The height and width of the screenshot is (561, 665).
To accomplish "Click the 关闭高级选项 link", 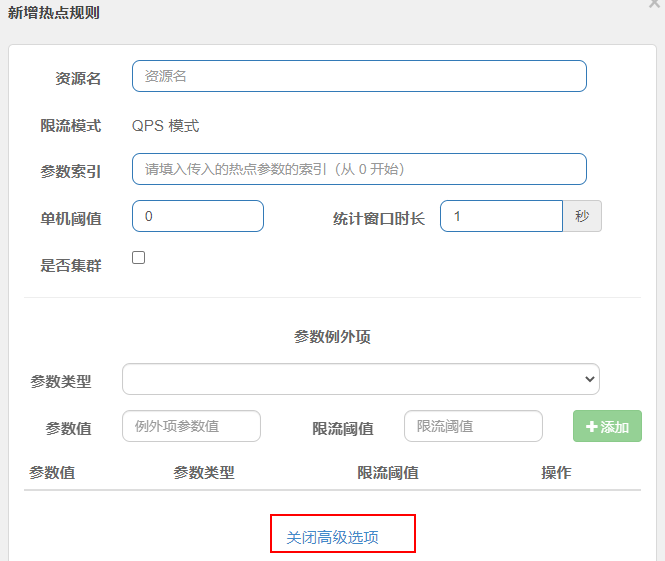I will [332, 537].
